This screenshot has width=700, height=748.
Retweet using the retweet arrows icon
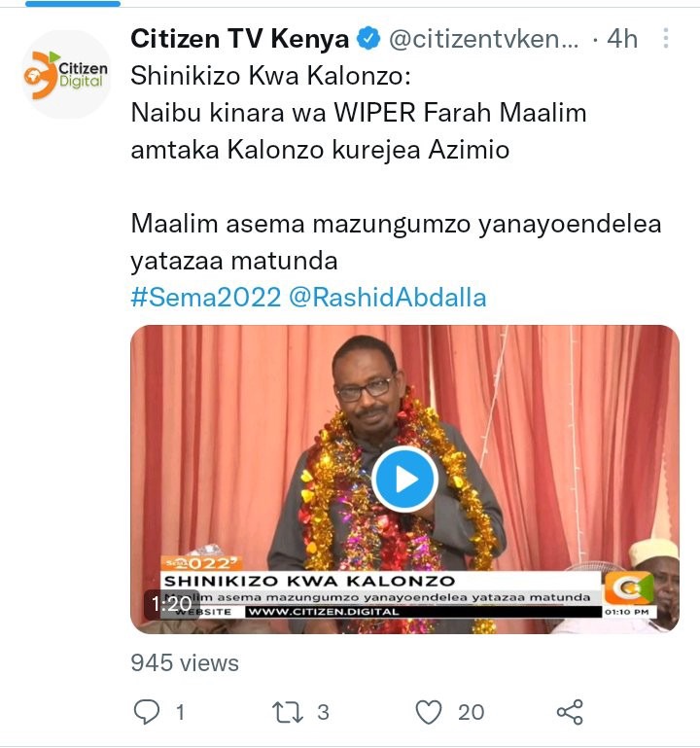288,712
